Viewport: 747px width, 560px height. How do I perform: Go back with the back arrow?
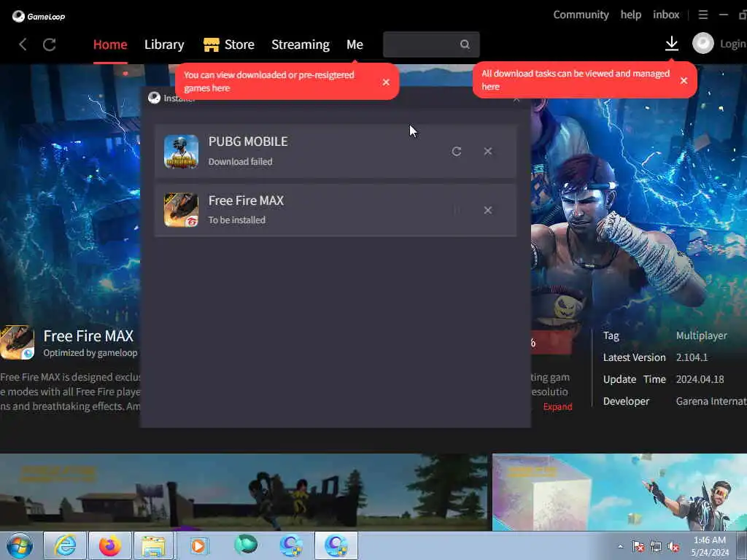(23, 44)
